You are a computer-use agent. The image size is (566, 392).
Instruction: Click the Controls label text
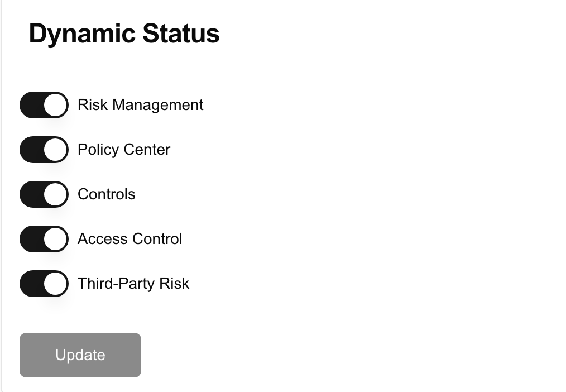[107, 194]
